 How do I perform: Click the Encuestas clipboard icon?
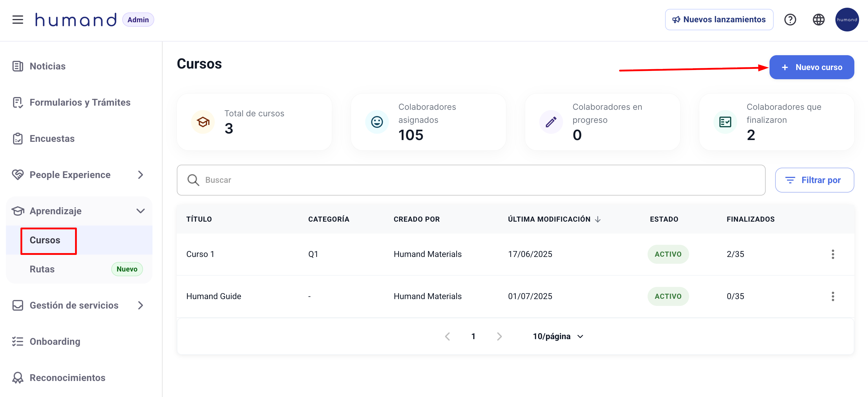pyautogui.click(x=18, y=139)
